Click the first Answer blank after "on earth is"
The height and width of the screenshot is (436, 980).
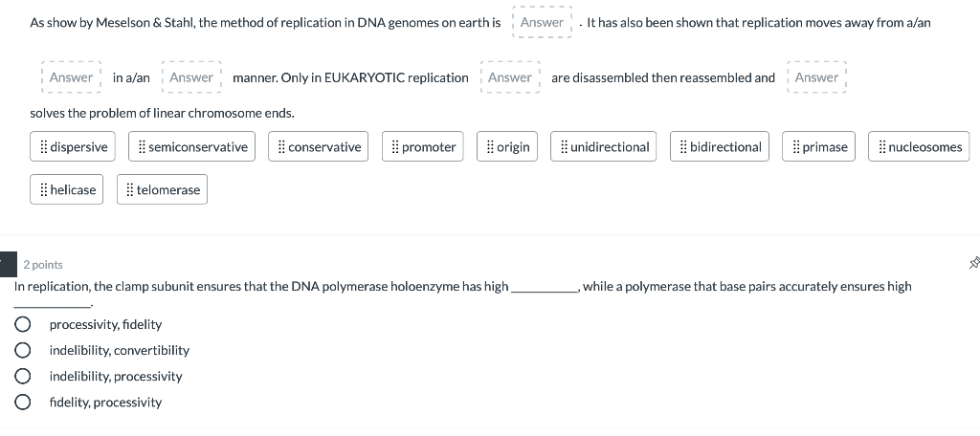click(543, 22)
